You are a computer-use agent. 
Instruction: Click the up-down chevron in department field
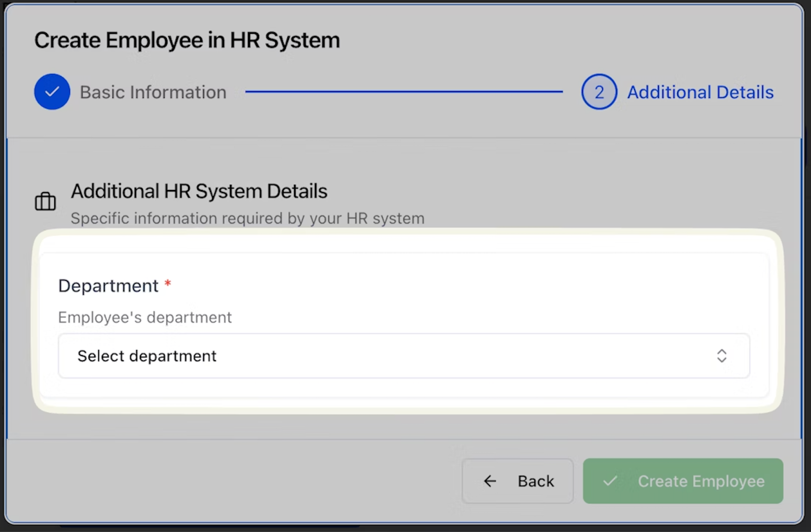click(722, 356)
